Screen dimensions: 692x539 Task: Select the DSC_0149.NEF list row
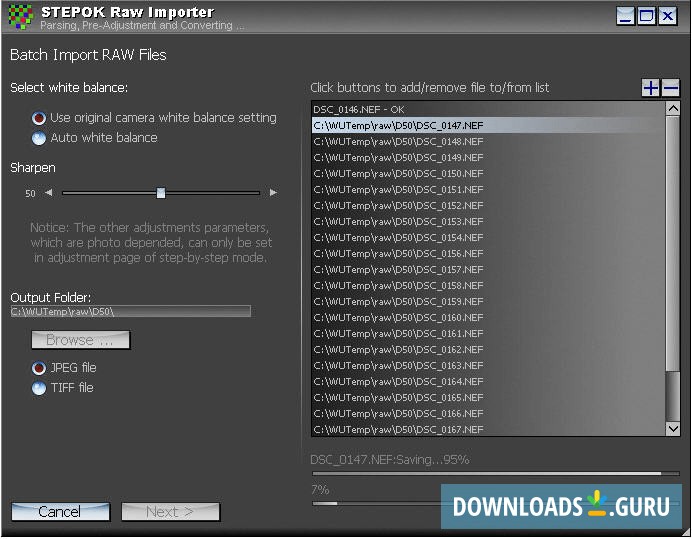pyautogui.click(x=489, y=157)
